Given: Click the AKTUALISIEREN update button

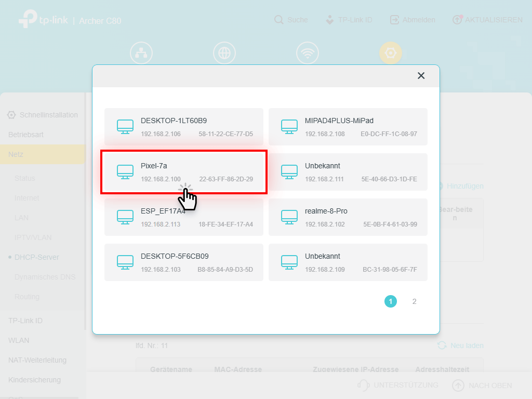Looking at the screenshot, I should 487,20.
